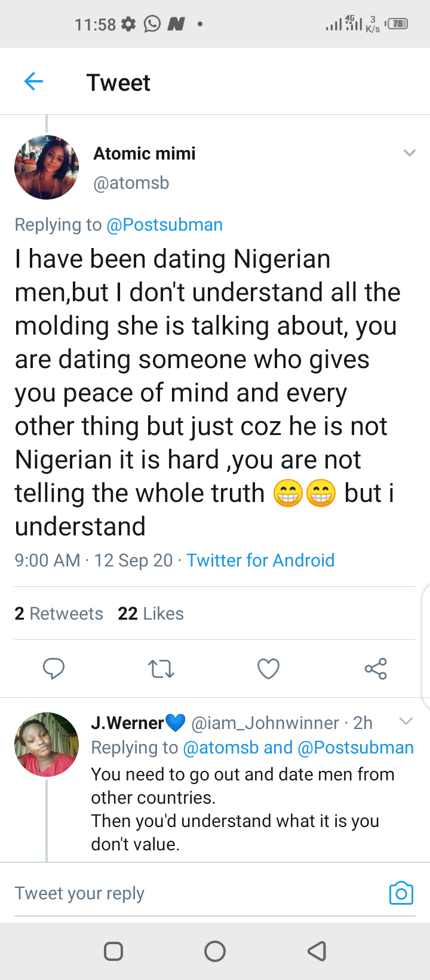The width and height of the screenshot is (430, 980).
Task: Open @iam_Johnwinner handle in reply
Action: pyautogui.click(x=265, y=723)
